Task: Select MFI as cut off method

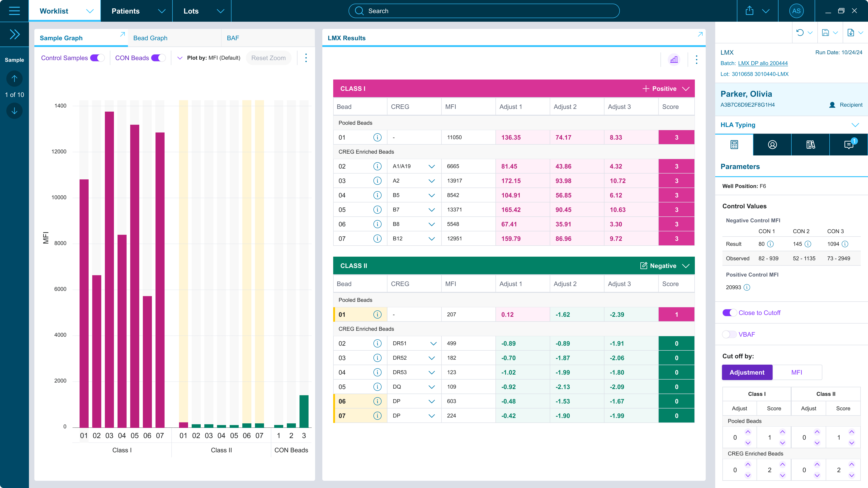Action: click(x=797, y=372)
